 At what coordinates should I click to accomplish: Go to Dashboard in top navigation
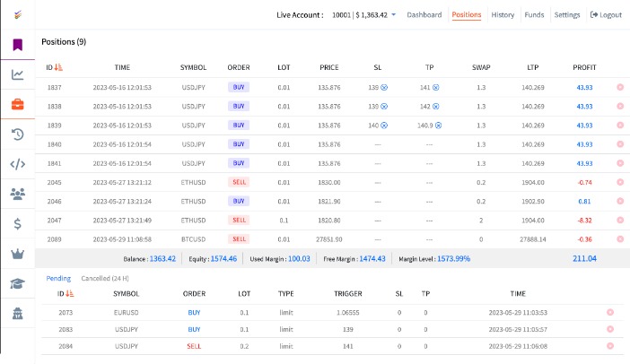(x=424, y=15)
